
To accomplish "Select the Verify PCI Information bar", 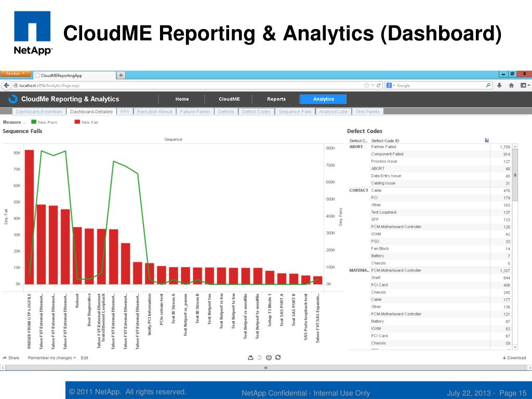I will click(149, 274).
